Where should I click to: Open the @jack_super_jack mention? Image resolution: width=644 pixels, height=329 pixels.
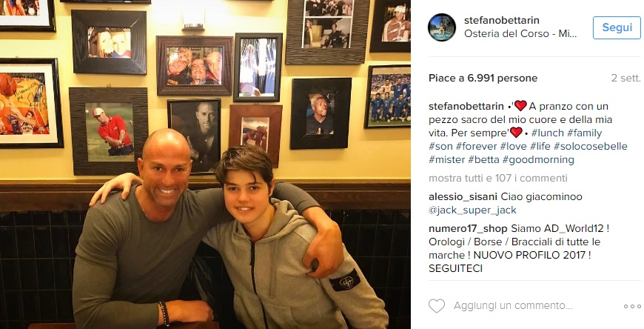[x=472, y=210]
